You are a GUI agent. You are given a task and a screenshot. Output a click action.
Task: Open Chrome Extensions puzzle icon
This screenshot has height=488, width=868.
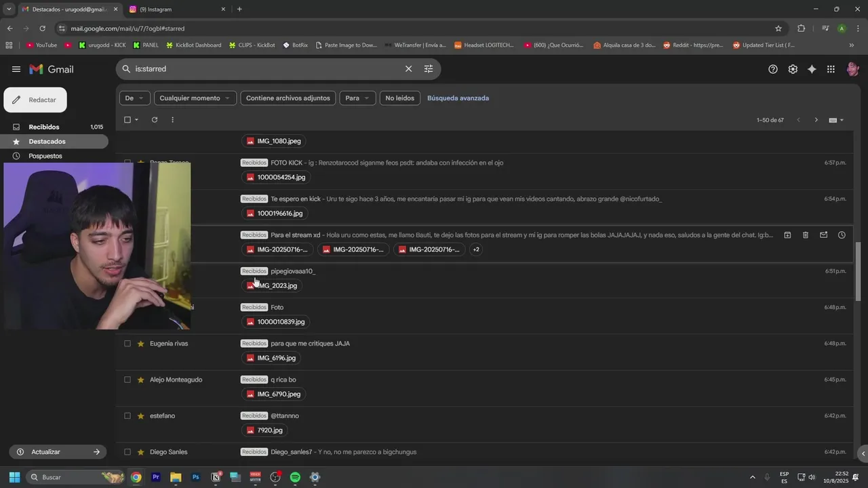(x=802, y=28)
